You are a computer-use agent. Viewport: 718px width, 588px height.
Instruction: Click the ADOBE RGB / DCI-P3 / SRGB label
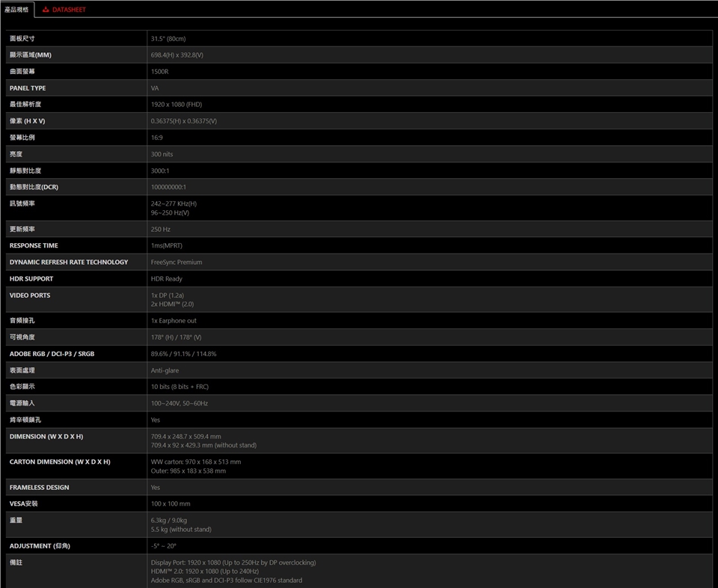(52, 353)
